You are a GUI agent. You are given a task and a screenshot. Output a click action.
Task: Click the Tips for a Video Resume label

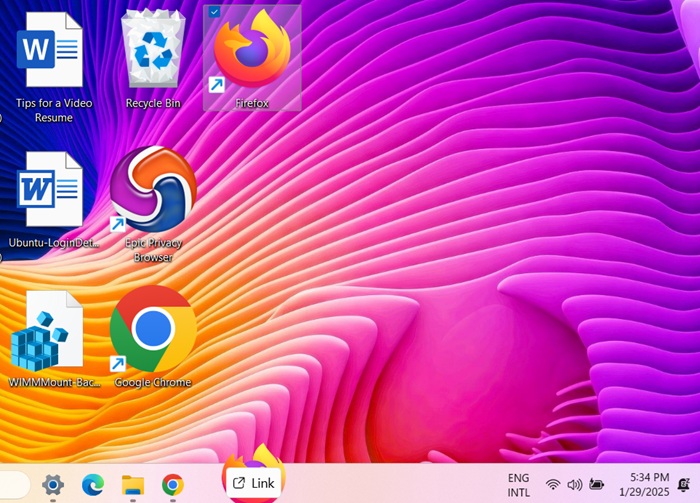54,110
